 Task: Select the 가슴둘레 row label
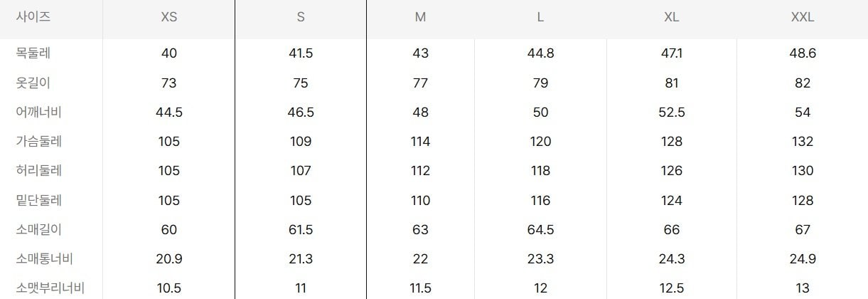(x=38, y=141)
